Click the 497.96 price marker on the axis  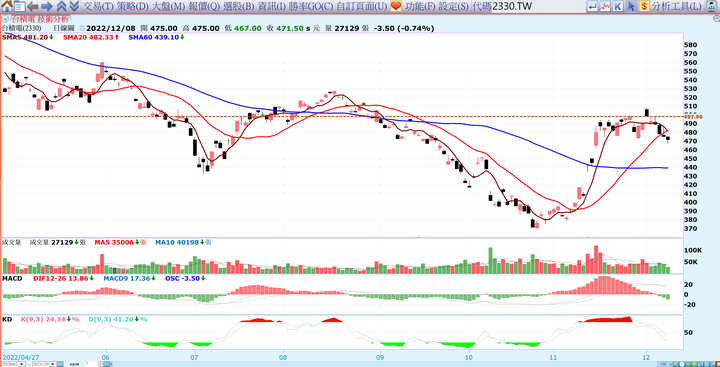(693, 117)
